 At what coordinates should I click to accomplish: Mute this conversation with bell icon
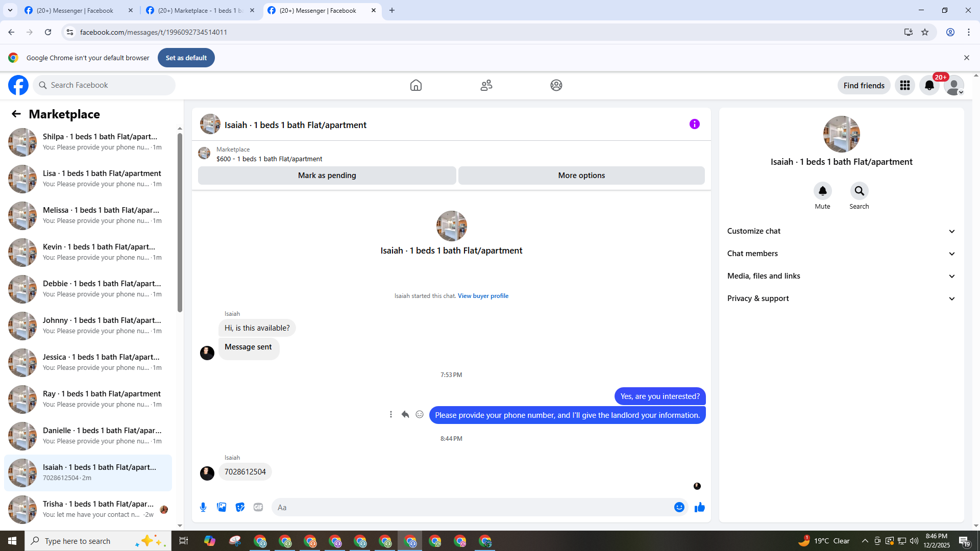[822, 191]
